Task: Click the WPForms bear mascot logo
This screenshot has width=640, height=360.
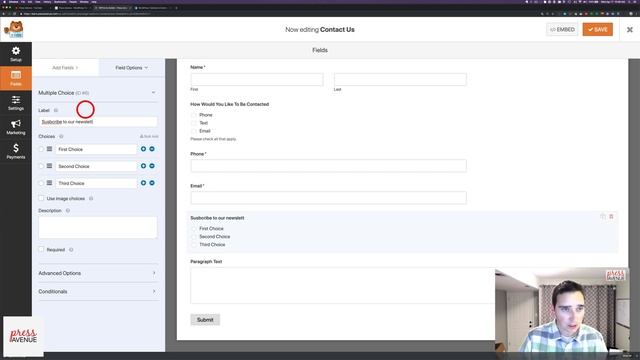Action: pyautogui.click(x=14, y=29)
